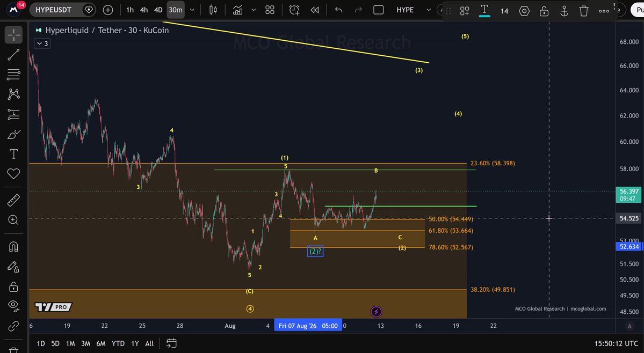Open the indicators chart icon
Image resolution: width=644 pixels, height=353 pixels.
[237, 10]
